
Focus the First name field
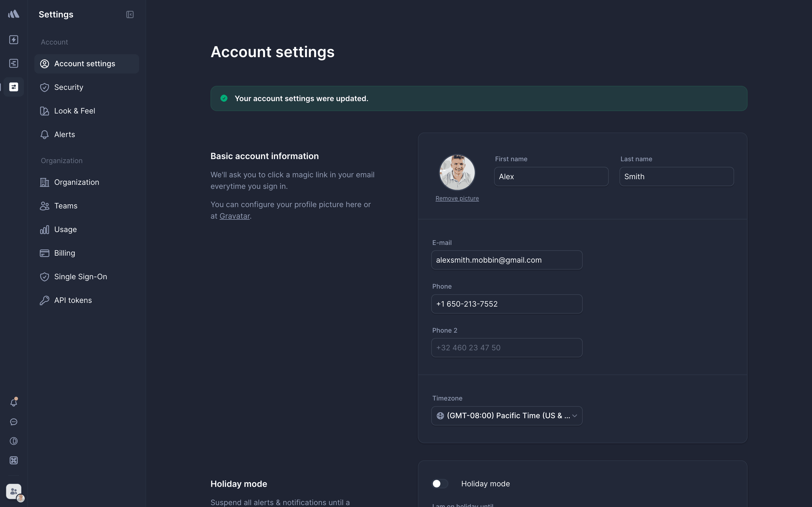coord(551,177)
